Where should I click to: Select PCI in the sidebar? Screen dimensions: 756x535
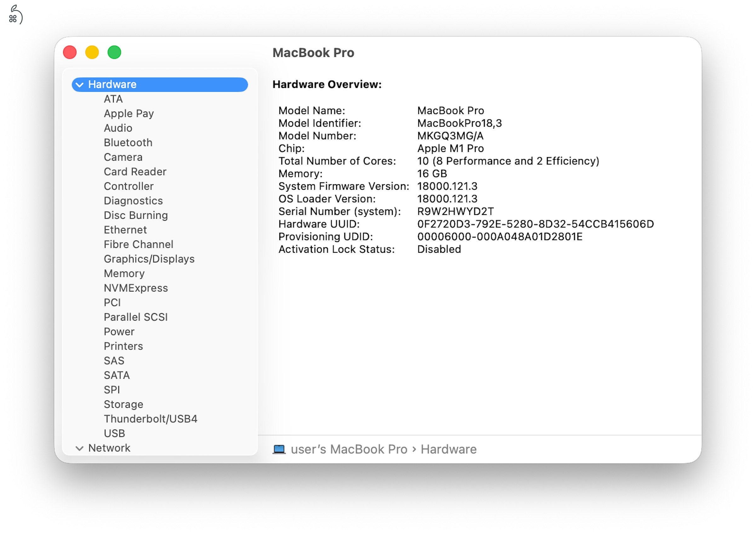click(x=112, y=302)
